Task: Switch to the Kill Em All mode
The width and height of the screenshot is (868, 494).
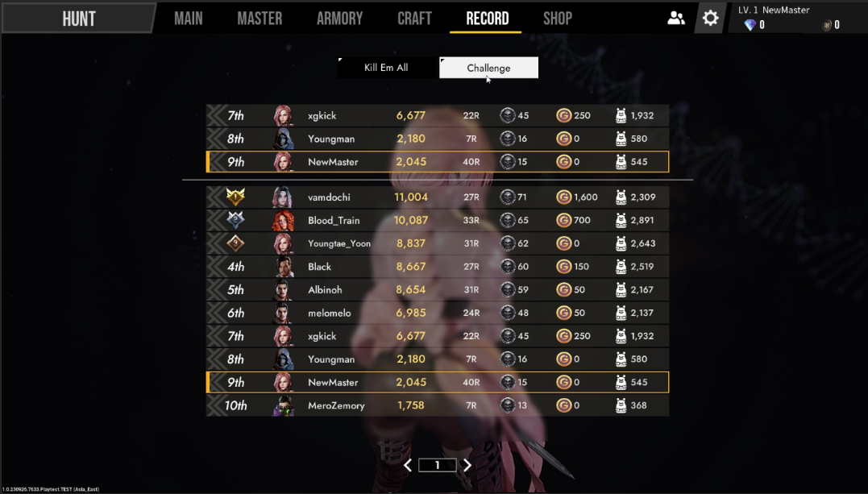Action: click(386, 68)
